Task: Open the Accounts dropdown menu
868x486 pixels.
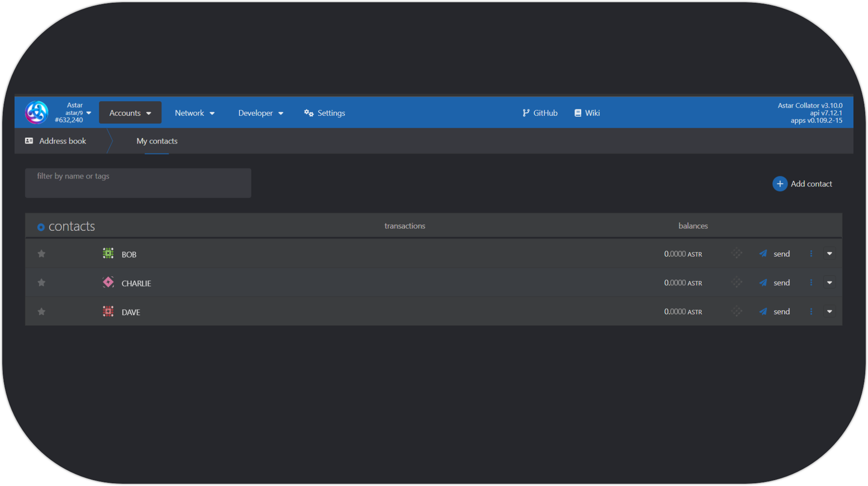Action: [130, 113]
